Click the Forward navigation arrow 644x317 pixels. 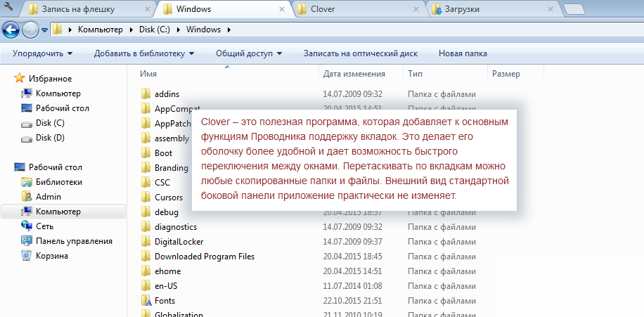click(x=30, y=30)
